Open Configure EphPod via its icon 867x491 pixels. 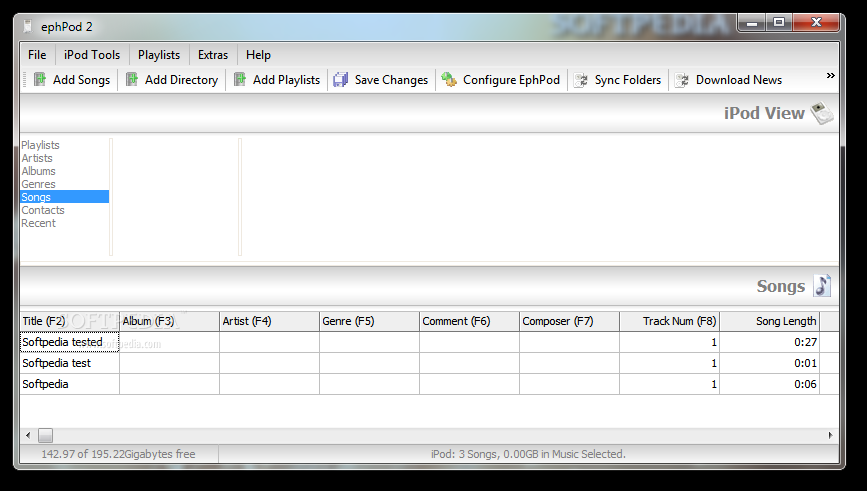[x=449, y=80]
